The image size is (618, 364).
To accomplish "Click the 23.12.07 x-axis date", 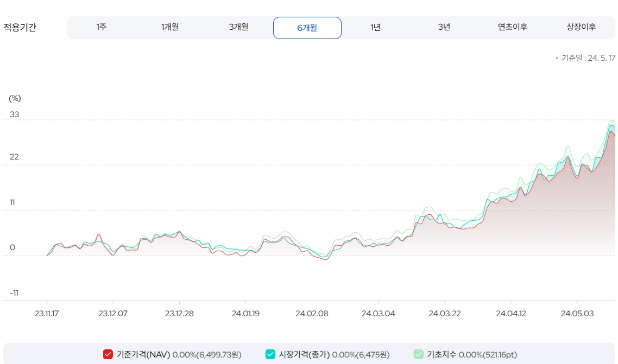I will click(x=113, y=314).
